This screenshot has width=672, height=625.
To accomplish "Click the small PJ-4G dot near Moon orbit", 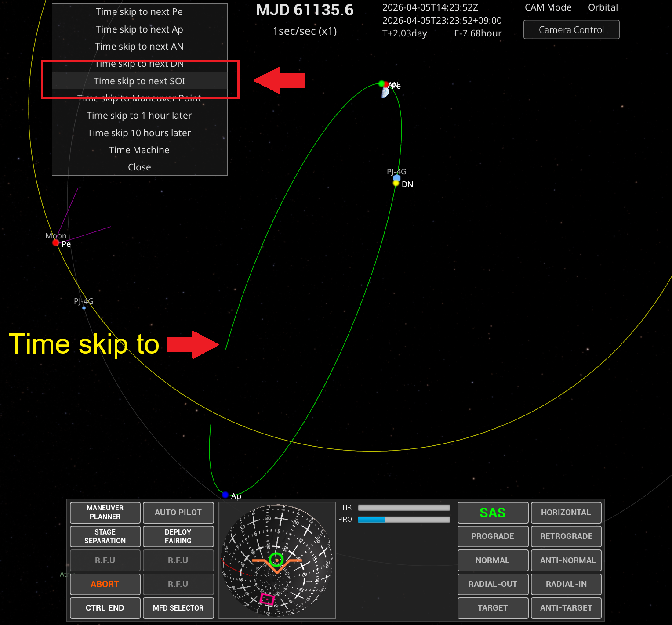I will [84, 308].
